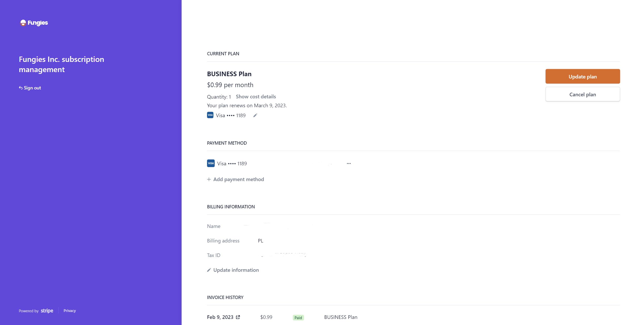Click the Visa card icon under Current Plan

[210, 115]
